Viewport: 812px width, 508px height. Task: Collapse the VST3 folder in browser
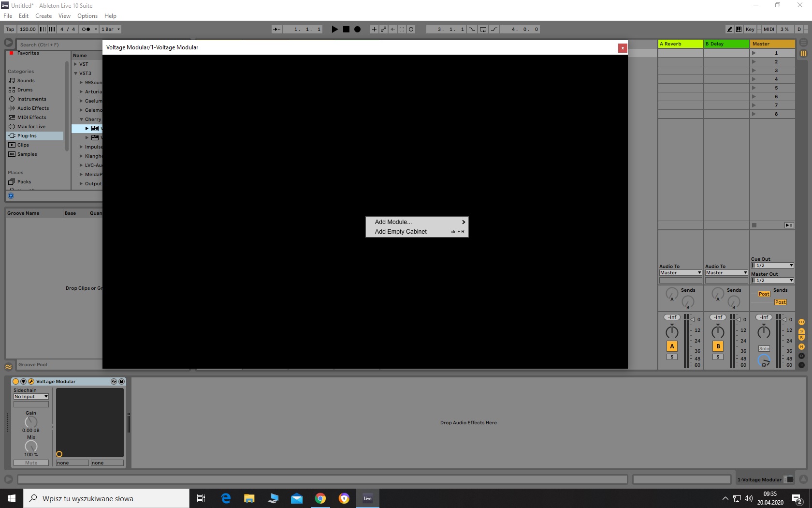tap(75, 73)
